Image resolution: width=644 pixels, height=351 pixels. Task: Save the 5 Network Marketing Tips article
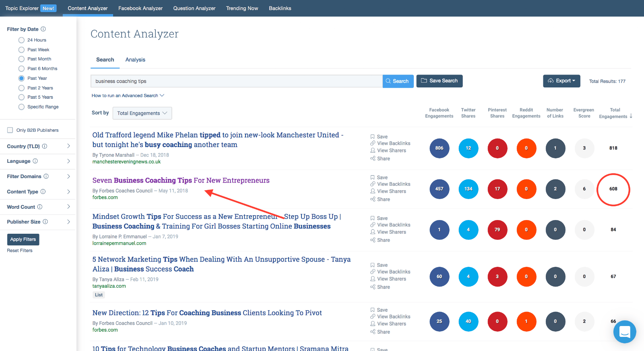379,265
